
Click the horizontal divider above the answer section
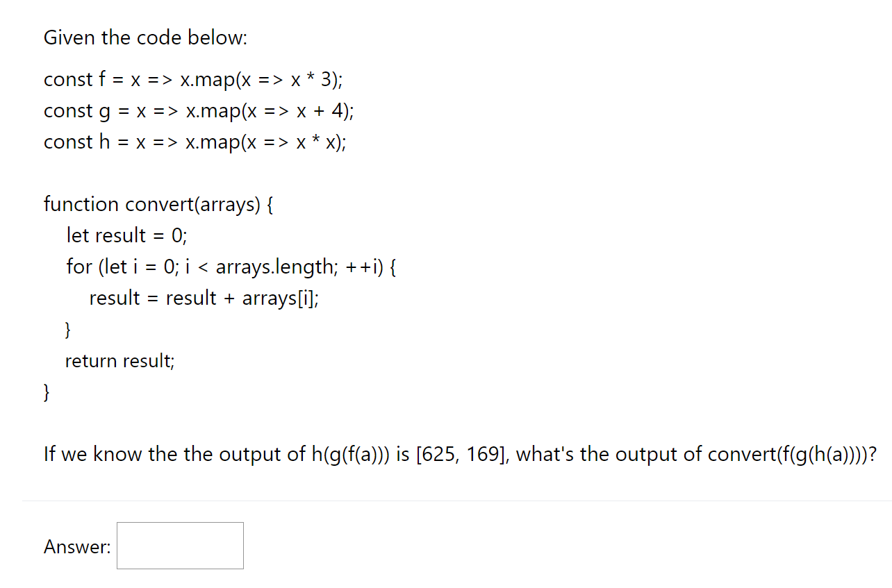446,500
